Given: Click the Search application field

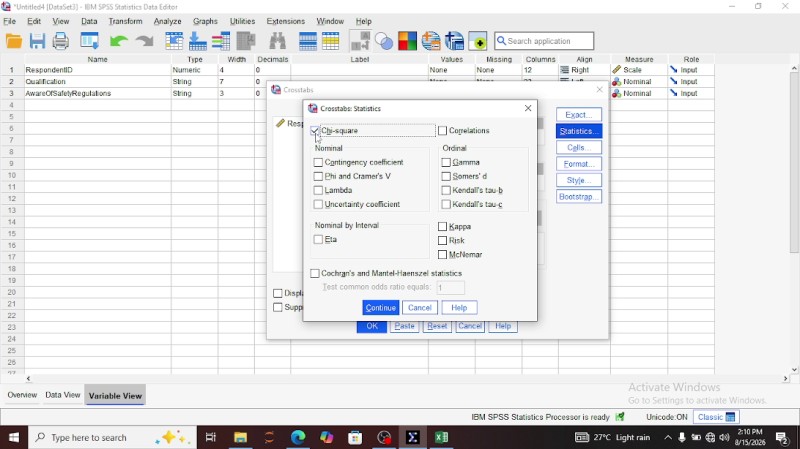Looking at the screenshot, I should click(544, 41).
